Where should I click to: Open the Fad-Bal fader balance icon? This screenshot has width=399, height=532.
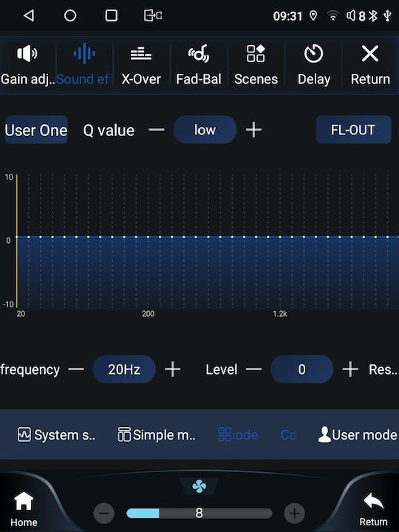(x=199, y=54)
